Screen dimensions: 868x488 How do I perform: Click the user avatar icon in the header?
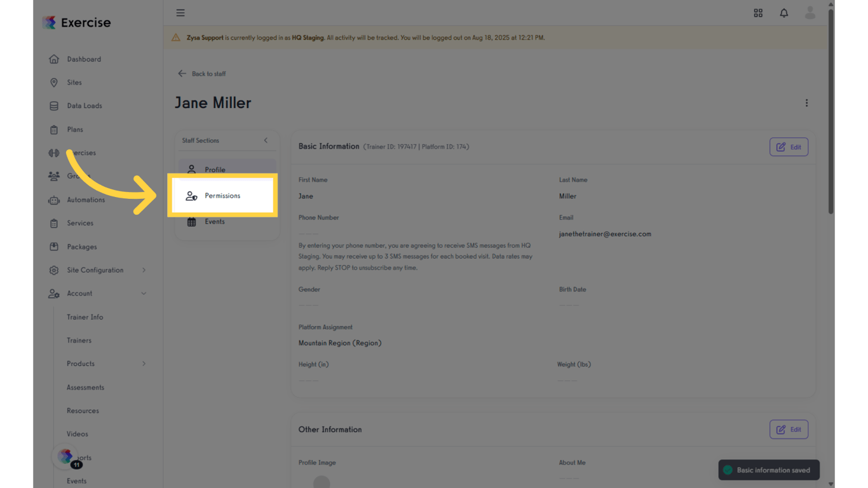[810, 12]
